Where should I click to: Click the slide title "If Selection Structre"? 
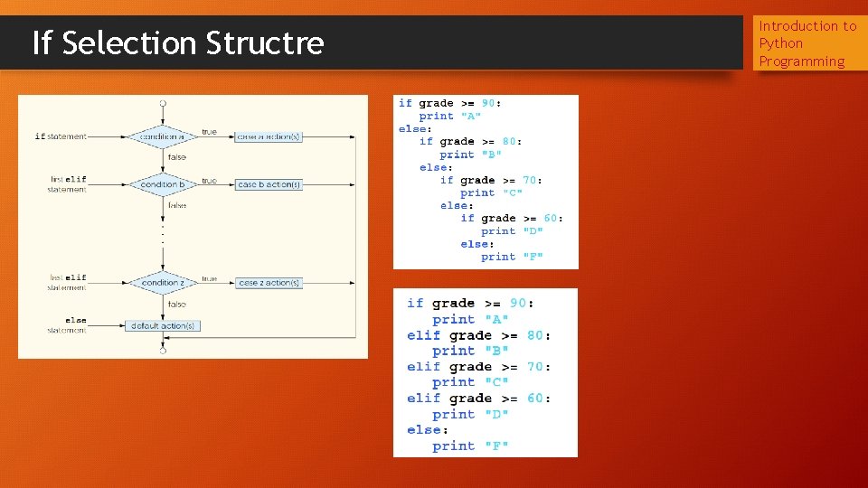click(178, 43)
